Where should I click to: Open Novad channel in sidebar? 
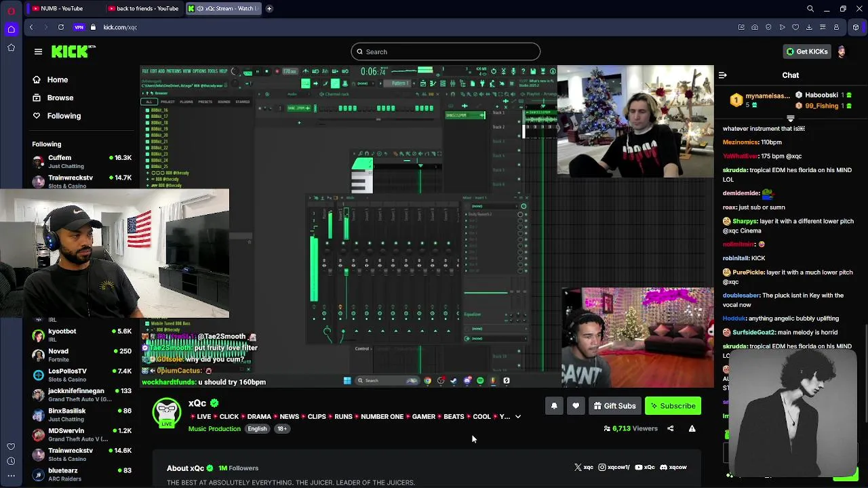tap(81, 354)
